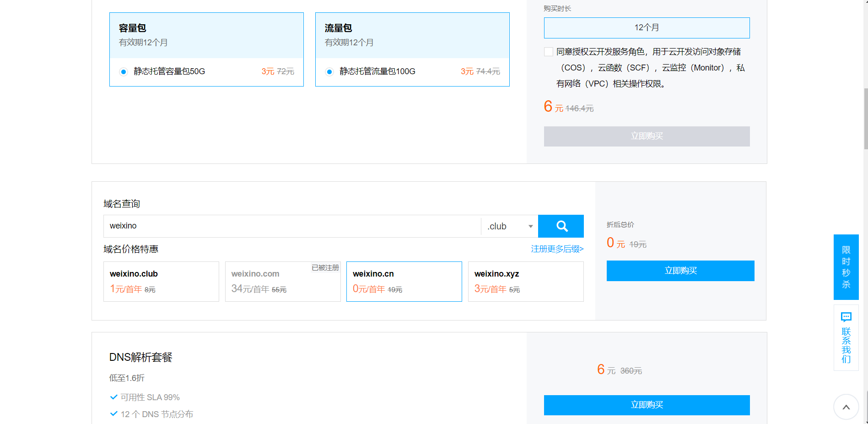This screenshot has height=424, width=868.
Task: Click the weixino domain search input field
Action: click(x=292, y=226)
